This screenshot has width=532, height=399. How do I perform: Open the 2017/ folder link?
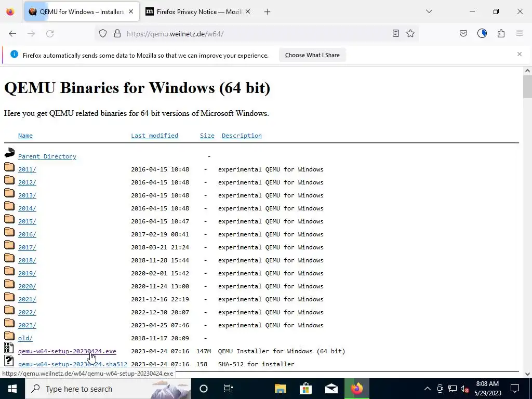click(x=27, y=247)
